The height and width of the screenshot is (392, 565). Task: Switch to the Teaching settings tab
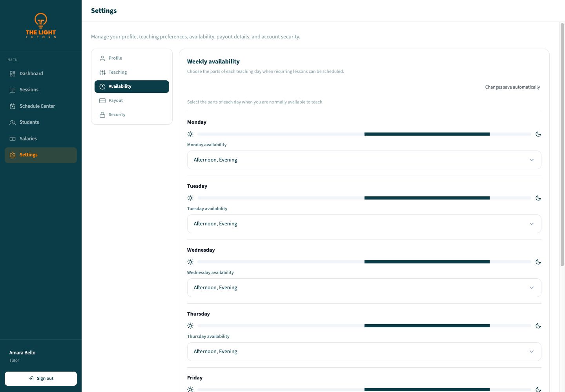[132, 72]
